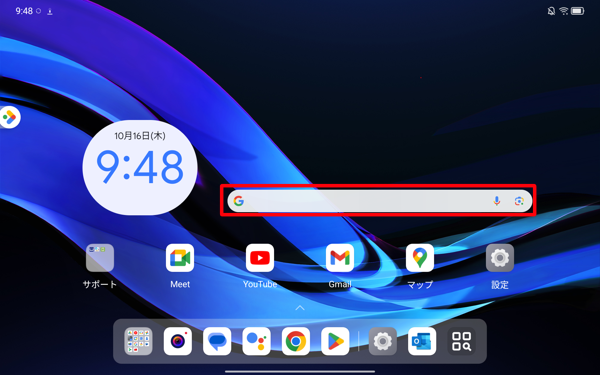
Task: Tap the voice search microphone icon
Action: coord(497,201)
